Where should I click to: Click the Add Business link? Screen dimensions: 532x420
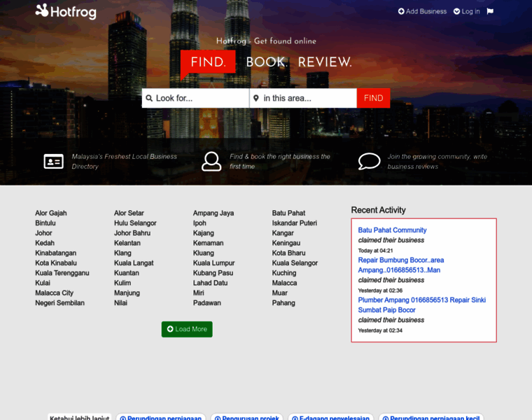click(x=422, y=11)
